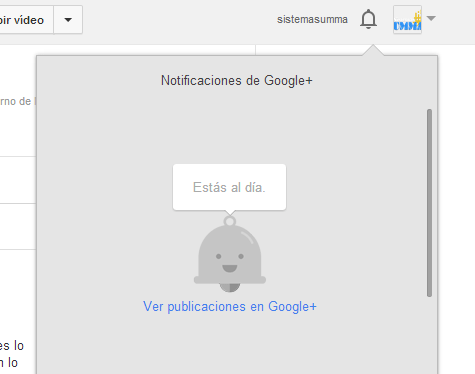Open the sistemasumma username link
Image resolution: width=475 pixels, height=374 pixels.
[312, 20]
